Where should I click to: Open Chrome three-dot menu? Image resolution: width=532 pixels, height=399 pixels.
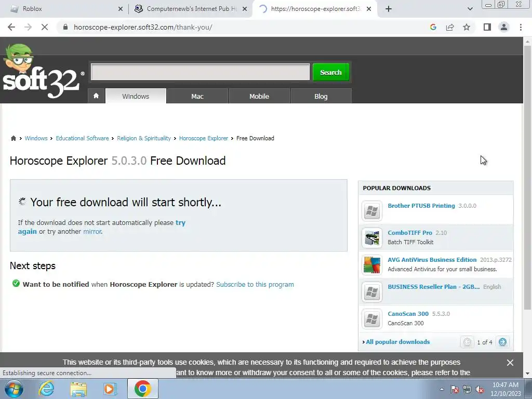pos(521,27)
